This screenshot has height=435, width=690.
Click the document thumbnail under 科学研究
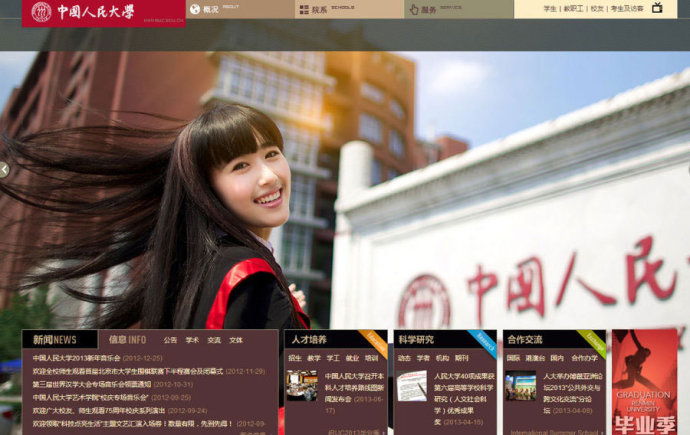[411, 385]
